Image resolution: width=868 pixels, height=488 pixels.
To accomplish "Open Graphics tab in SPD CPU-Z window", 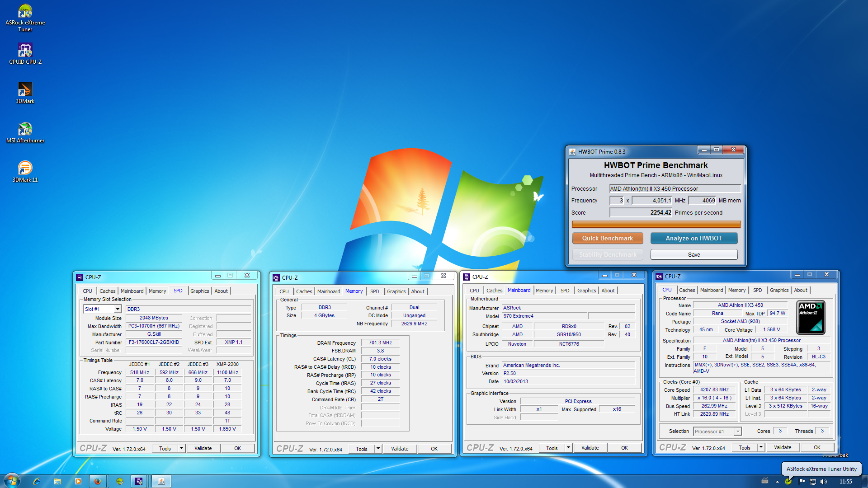I will [x=199, y=291].
